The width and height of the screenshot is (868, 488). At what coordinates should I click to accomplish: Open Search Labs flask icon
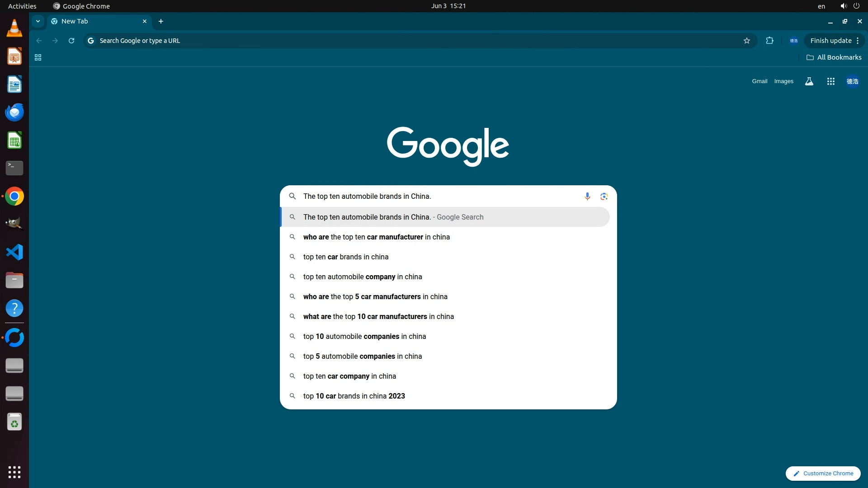coord(809,81)
